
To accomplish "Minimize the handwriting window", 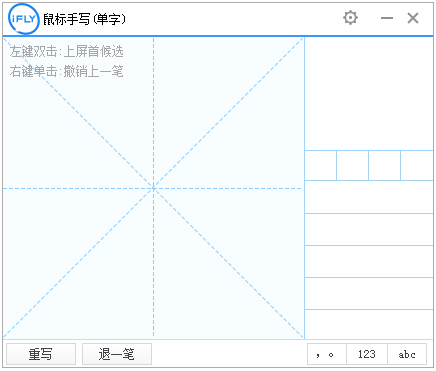I will (x=387, y=18).
